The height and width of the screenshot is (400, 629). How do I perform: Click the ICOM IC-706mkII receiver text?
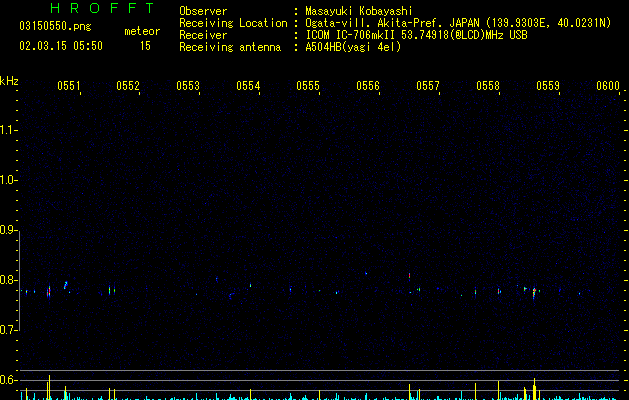tap(350, 35)
